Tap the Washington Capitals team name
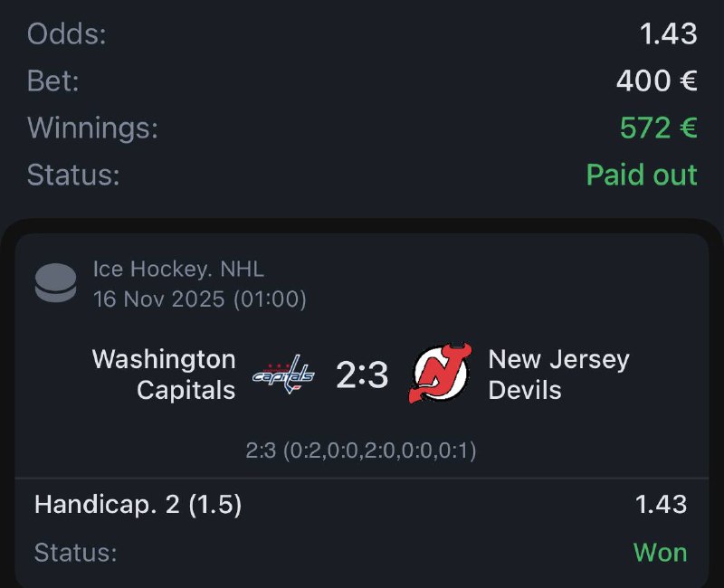 pos(164,375)
